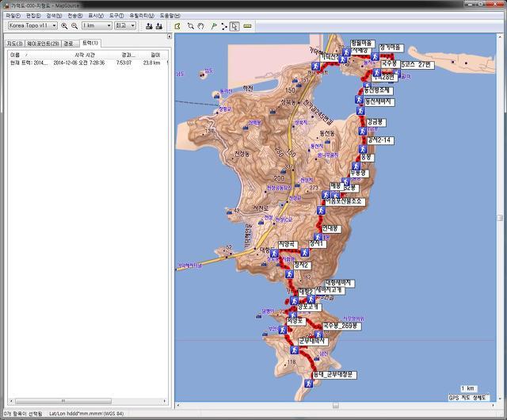This screenshot has width=507, height=420.
Task: Select the Zoom tool in the toolbar
Action: (x=191, y=26)
